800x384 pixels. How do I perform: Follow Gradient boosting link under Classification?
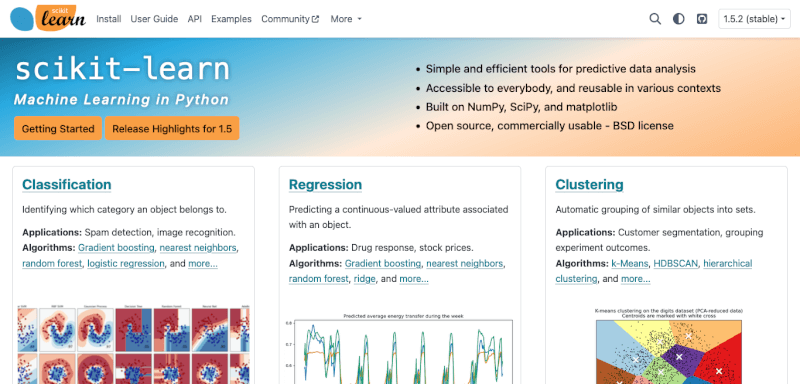116,248
